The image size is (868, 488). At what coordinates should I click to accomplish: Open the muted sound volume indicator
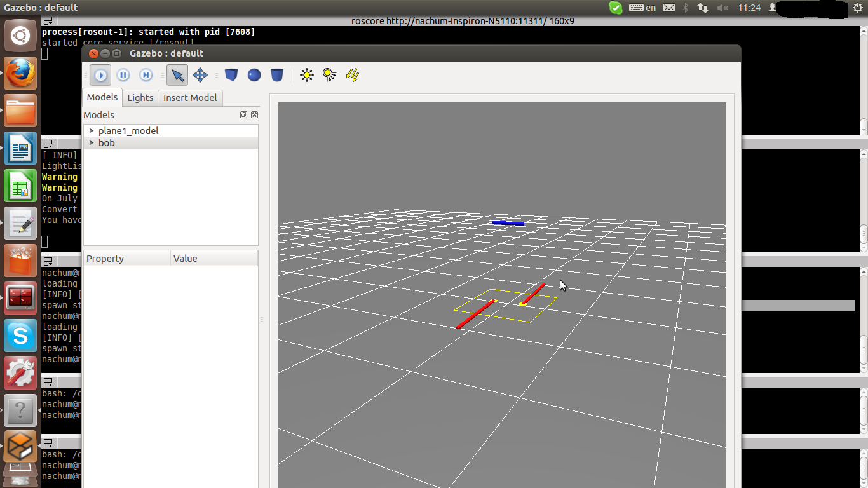[722, 8]
